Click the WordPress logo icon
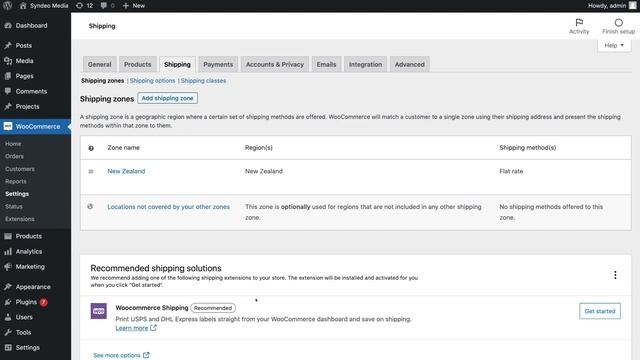 (7, 5)
